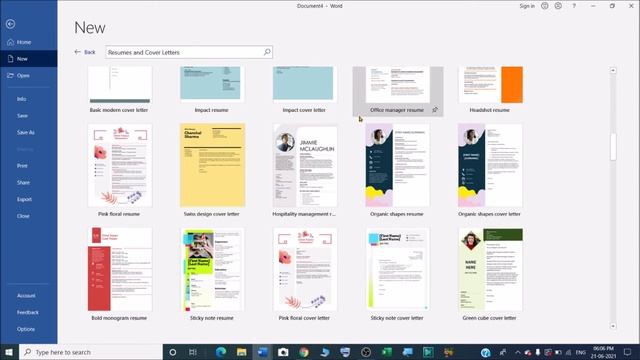Select Basic modern cover letter template
Viewport: 640px width, 360px height.
120,90
